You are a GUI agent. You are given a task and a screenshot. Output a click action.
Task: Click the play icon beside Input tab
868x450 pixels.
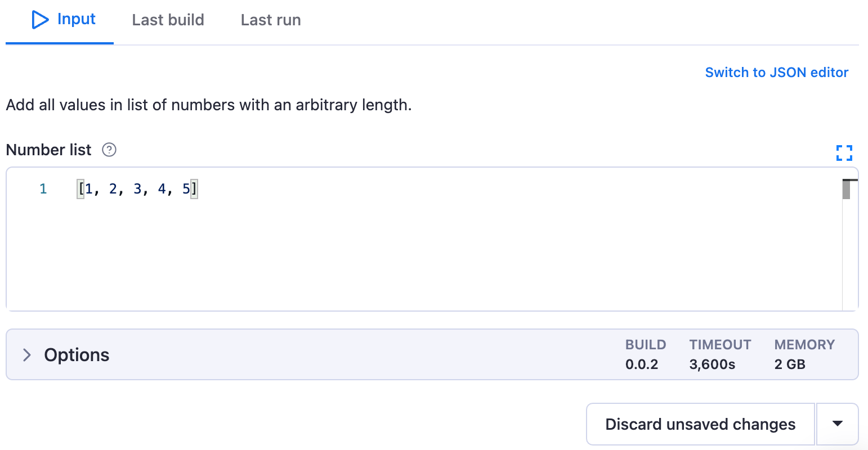(x=41, y=19)
